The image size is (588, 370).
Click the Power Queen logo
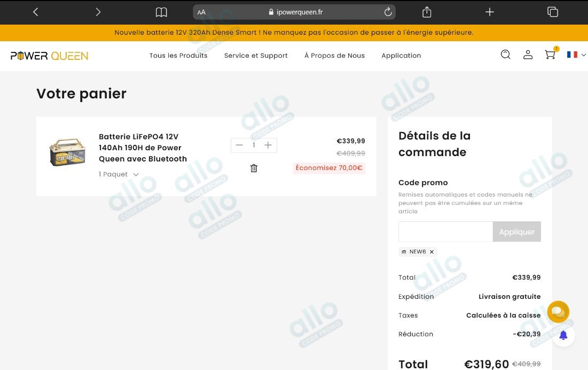point(50,56)
